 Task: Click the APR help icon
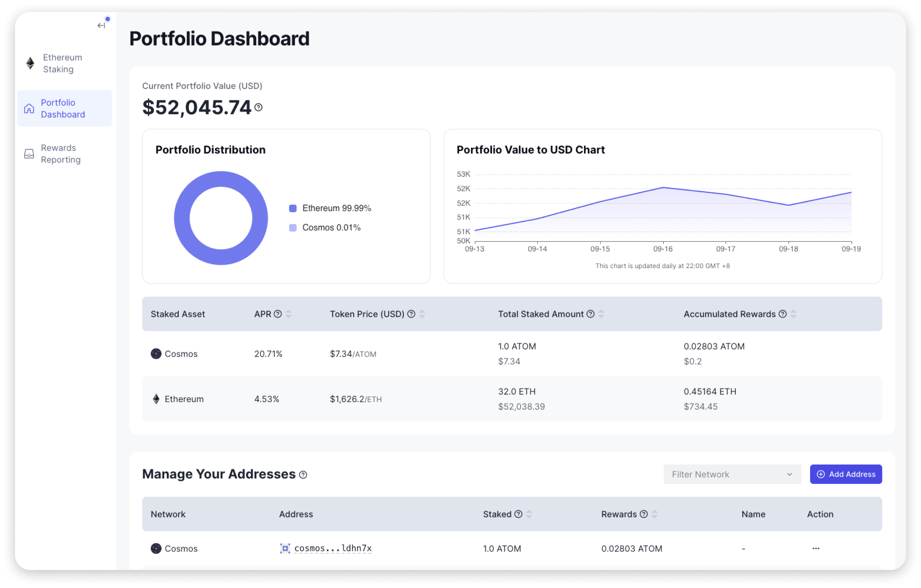(278, 314)
